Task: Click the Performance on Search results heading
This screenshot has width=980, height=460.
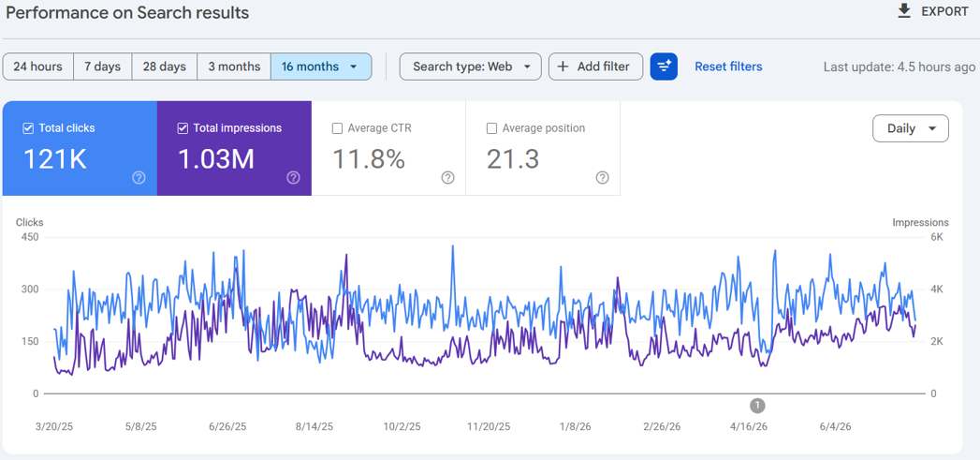Action: (127, 12)
